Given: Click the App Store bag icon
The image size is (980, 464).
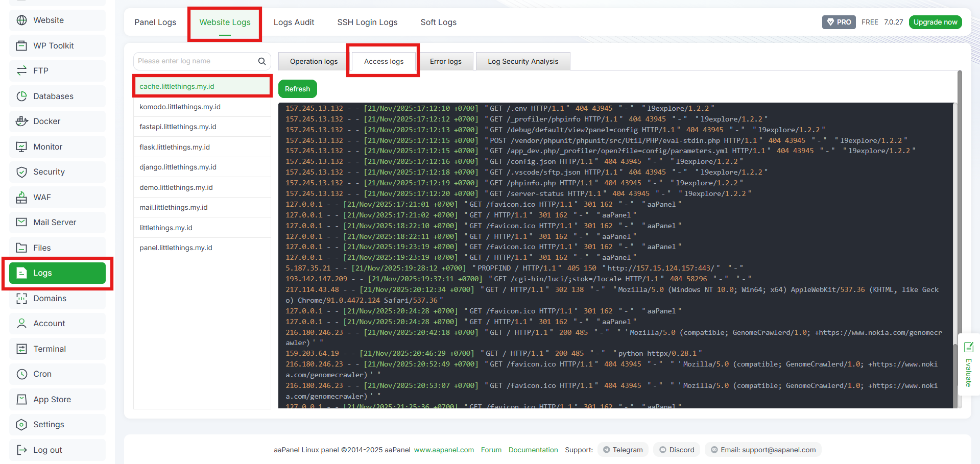Looking at the screenshot, I should pos(21,399).
